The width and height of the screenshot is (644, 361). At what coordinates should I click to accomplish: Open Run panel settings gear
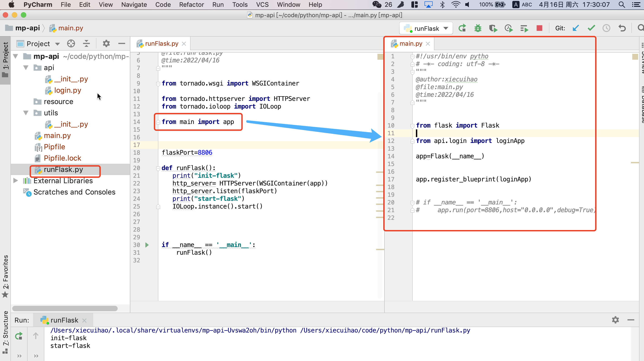point(615,320)
